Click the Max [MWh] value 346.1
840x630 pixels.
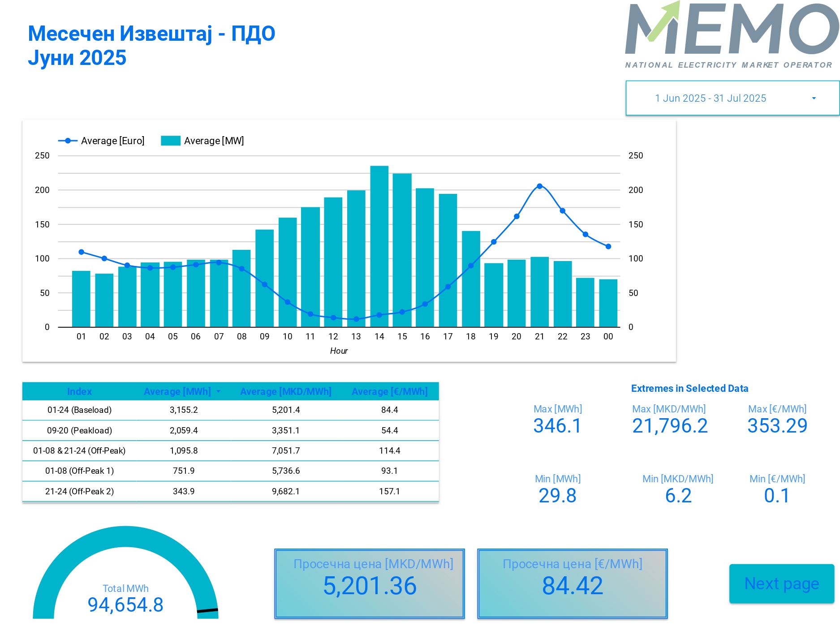[x=557, y=425]
